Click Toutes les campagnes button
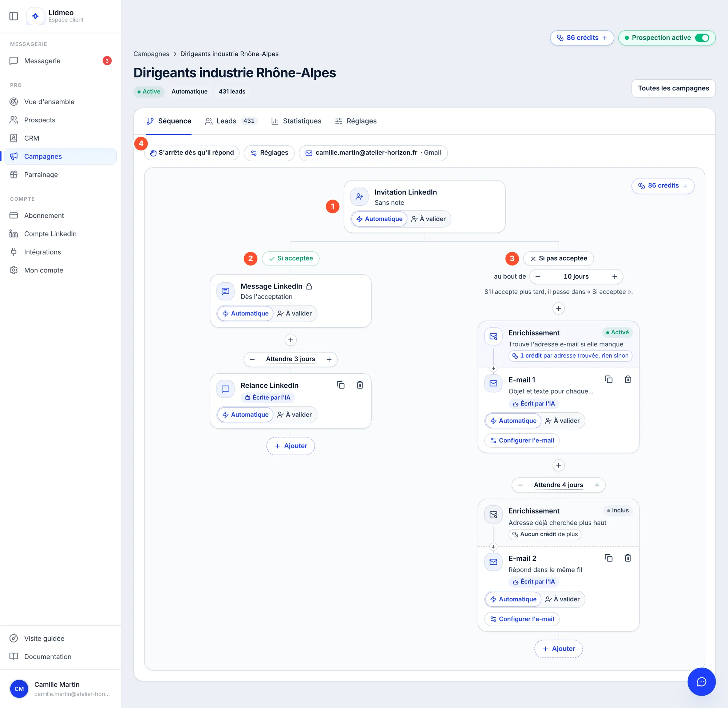The image size is (728, 708). click(673, 88)
